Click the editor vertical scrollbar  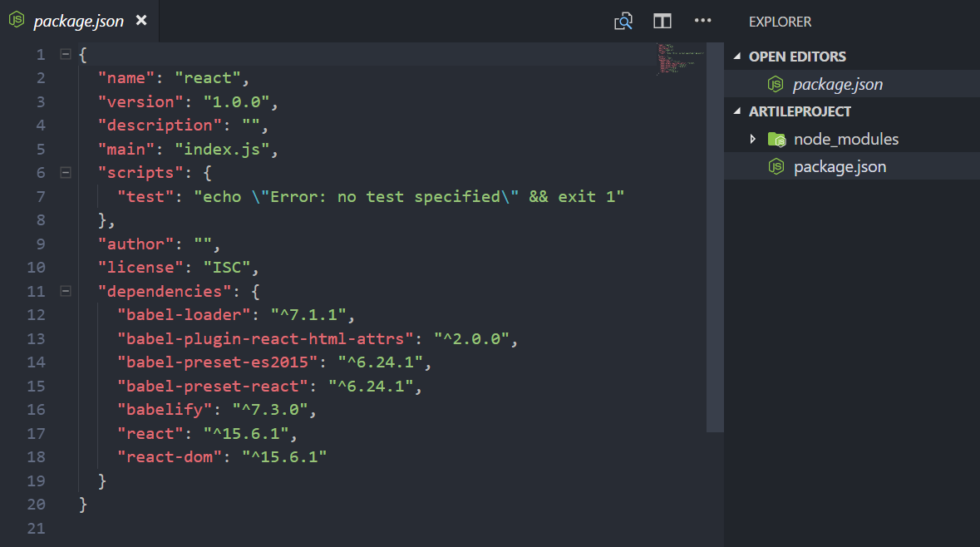[715, 249]
